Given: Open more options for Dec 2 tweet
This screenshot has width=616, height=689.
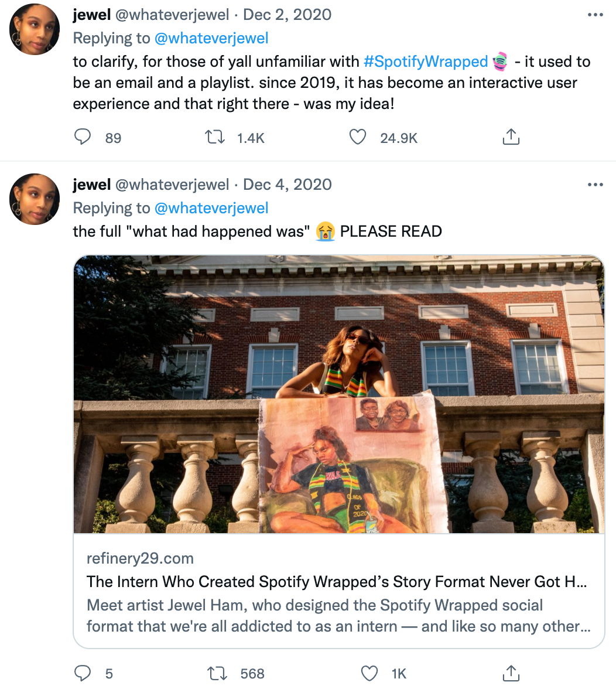Looking at the screenshot, I should (x=595, y=15).
